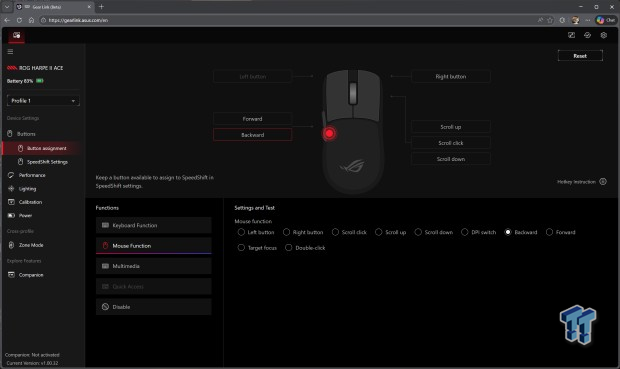
Task: Choose Keyboard Function category
Action: pos(153,225)
